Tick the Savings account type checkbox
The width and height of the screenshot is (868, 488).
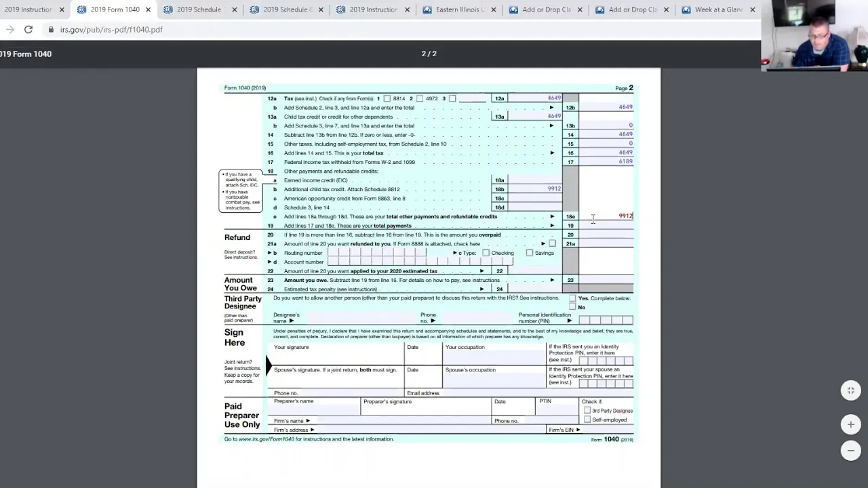[x=530, y=253]
